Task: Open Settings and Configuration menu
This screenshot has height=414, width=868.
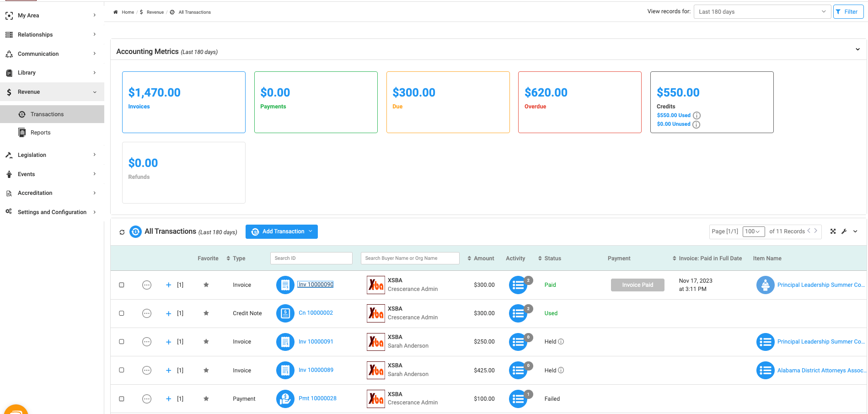Action: [52, 212]
